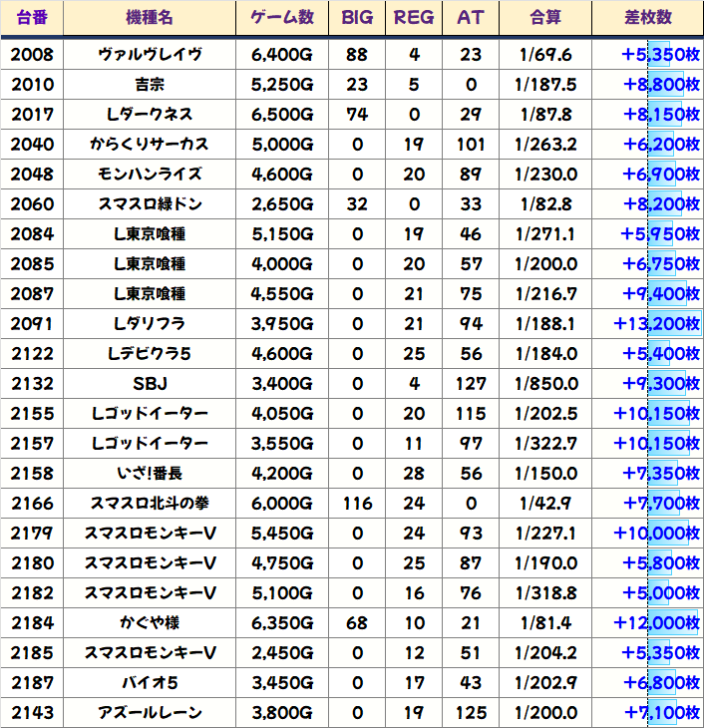This screenshot has width=704, height=728.
Task: Select REG count 28
Action: tap(414, 474)
